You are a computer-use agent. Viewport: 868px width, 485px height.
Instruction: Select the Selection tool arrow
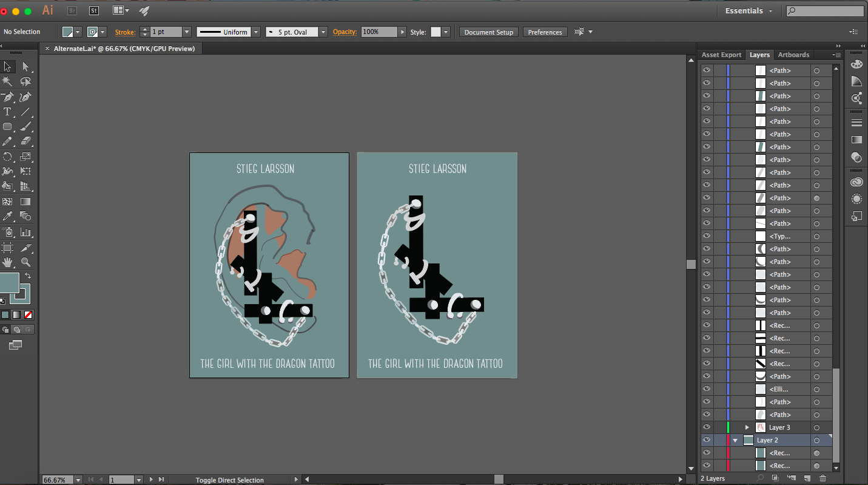pos(8,66)
